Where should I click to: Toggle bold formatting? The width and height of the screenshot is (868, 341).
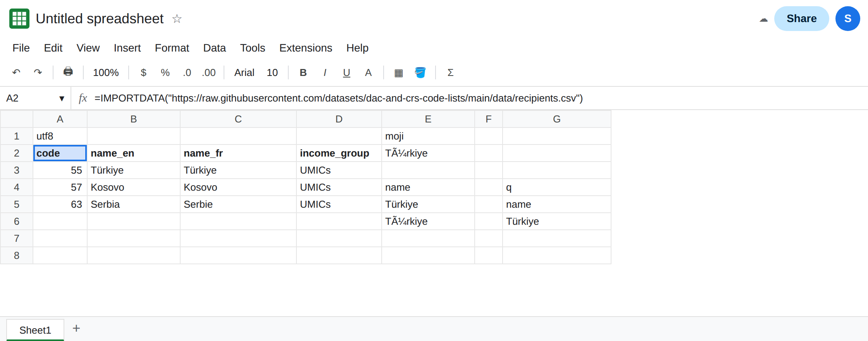[x=303, y=72]
